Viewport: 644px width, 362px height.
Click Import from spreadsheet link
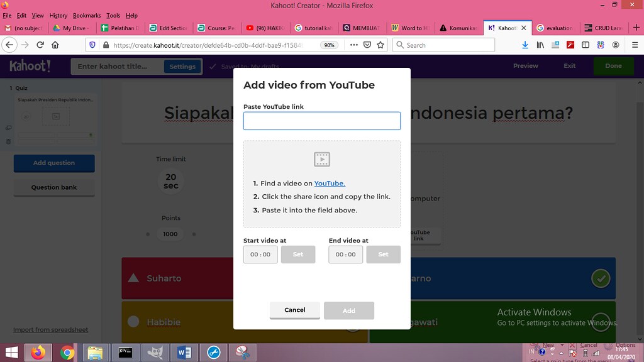click(50, 329)
